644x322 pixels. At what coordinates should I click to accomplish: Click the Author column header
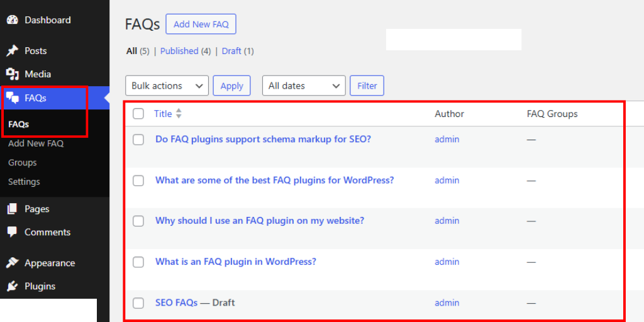pos(449,114)
